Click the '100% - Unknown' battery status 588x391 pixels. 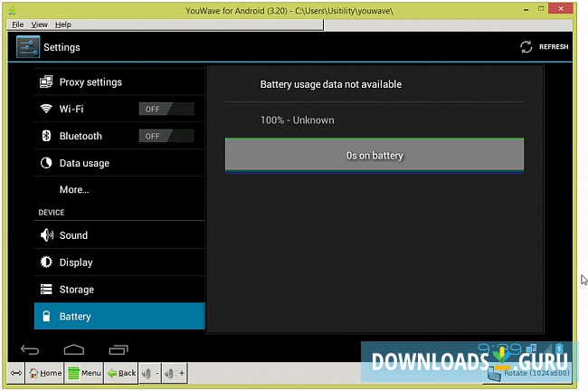tap(297, 120)
